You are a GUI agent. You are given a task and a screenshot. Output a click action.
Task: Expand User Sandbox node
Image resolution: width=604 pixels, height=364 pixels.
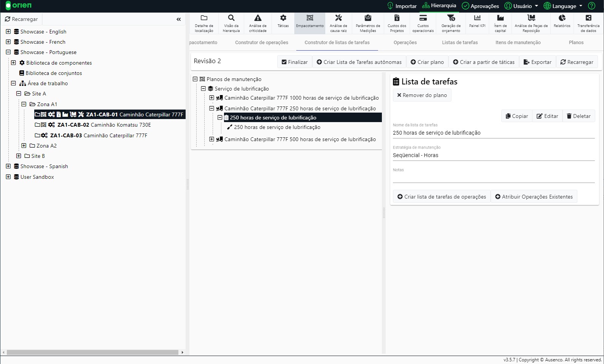pos(8,177)
